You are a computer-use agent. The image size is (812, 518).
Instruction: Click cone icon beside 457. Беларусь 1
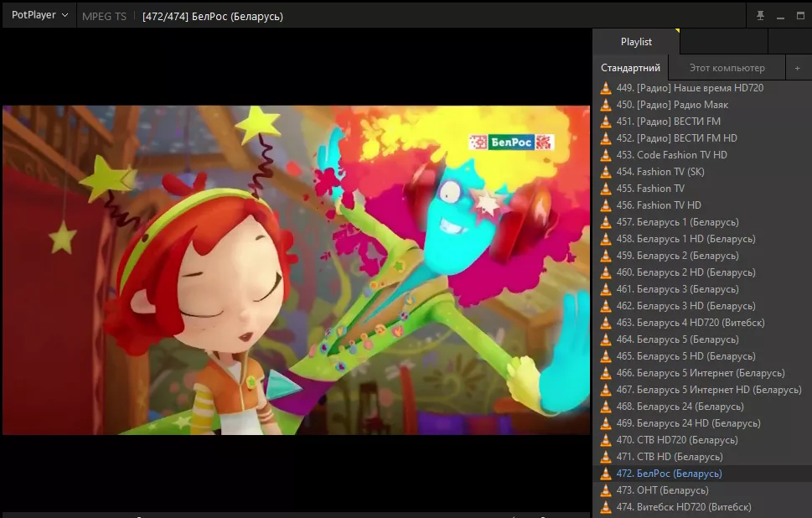[605, 222]
